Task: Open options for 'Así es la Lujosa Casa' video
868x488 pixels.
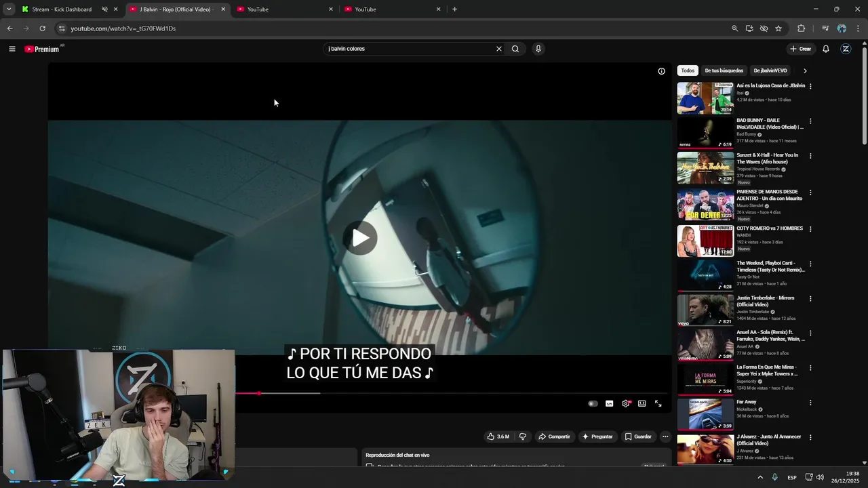Action: [810, 86]
